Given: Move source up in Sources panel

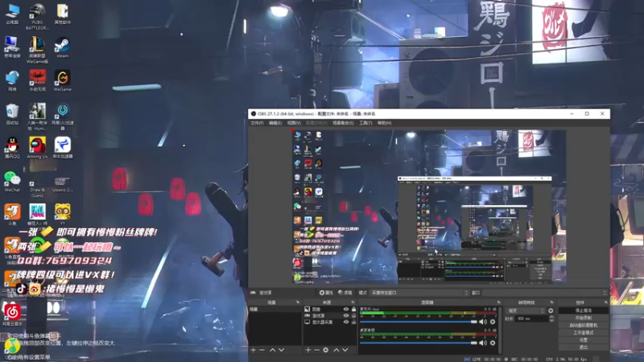Looking at the screenshot, I should click(x=336, y=350).
